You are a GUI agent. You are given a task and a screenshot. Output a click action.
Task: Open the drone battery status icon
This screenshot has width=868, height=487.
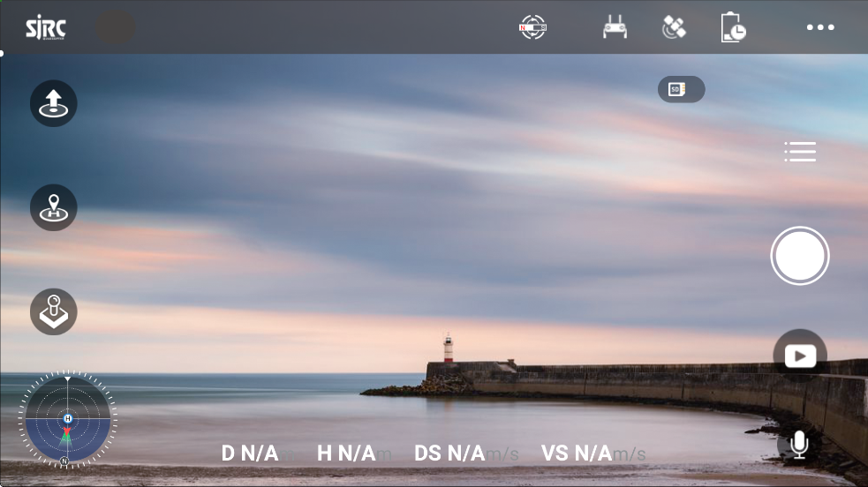click(x=732, y=27)
